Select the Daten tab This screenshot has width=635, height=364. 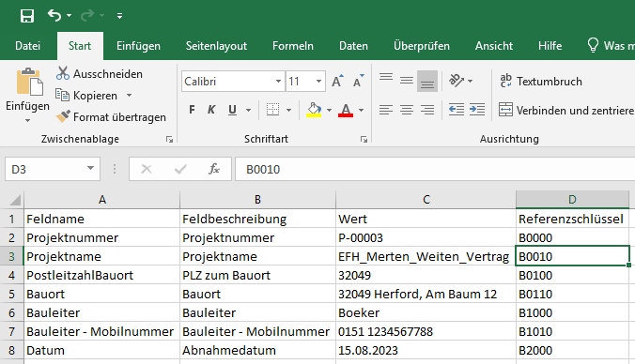click(353, 46)
